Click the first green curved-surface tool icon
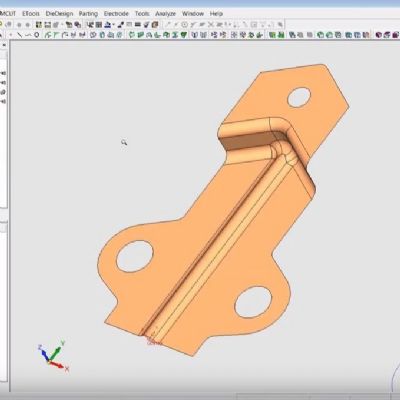Screen dimensions: 400x400 click(47, 35)
